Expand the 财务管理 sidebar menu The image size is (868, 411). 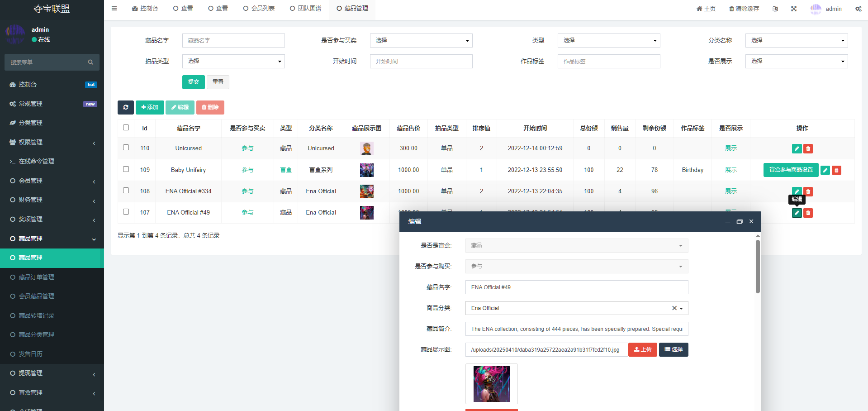(52, 200)
